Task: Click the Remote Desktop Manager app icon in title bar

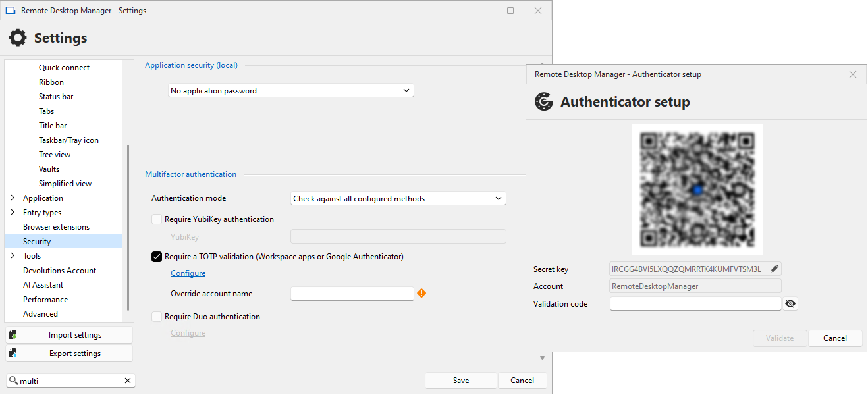Action: (x=11, y=11)
